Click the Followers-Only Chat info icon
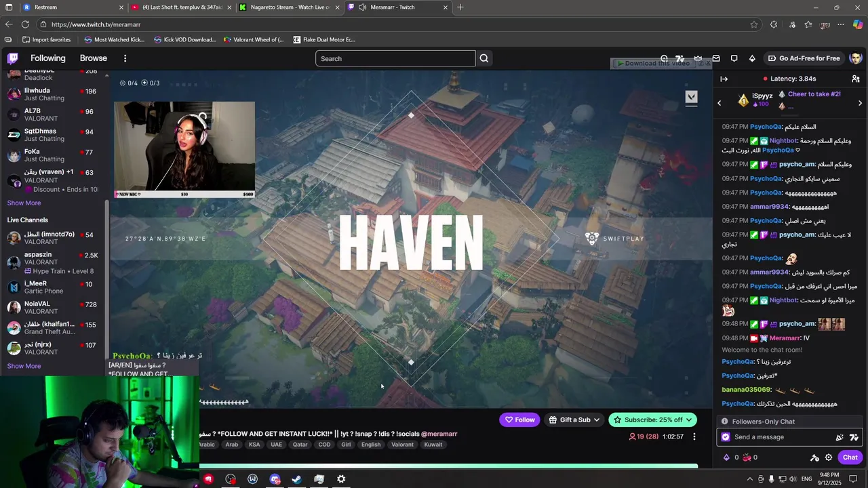 725,422
